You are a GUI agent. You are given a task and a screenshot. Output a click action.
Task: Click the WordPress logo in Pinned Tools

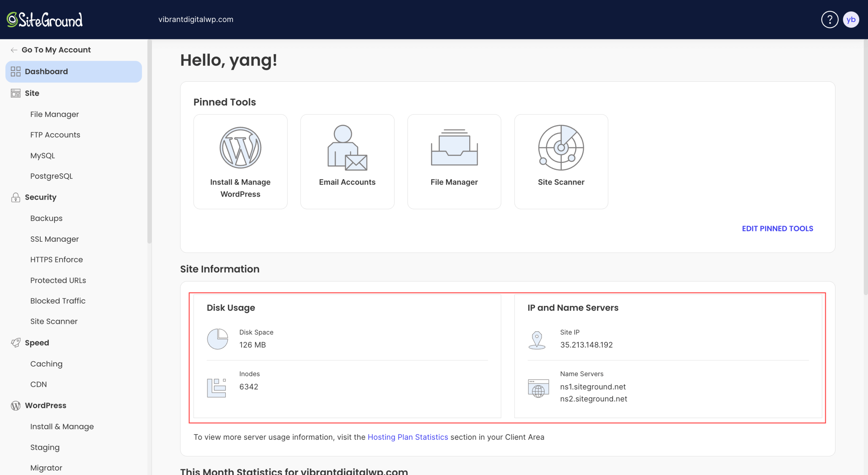click(x=240, y=148)
